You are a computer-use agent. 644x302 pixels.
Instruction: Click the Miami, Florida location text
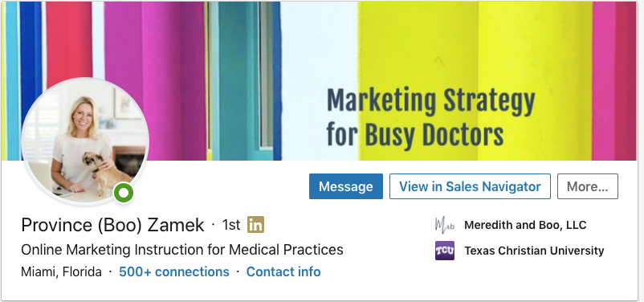click(61, 271)
